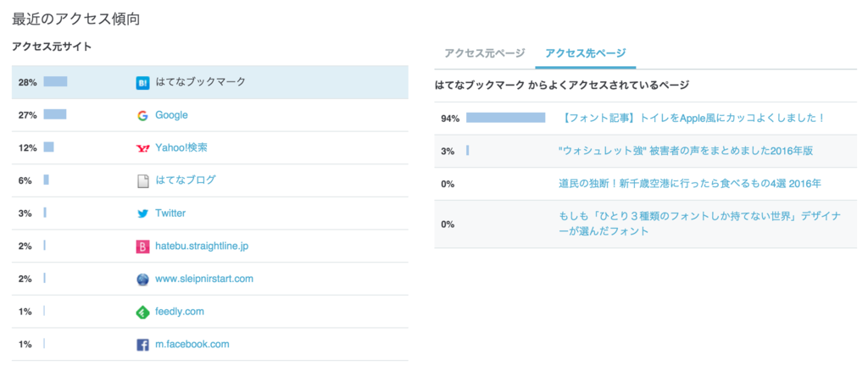Screen dimensions: 868x371
Task: Click the Hatena Bookmark B! icon
Action: pos(142,83)
